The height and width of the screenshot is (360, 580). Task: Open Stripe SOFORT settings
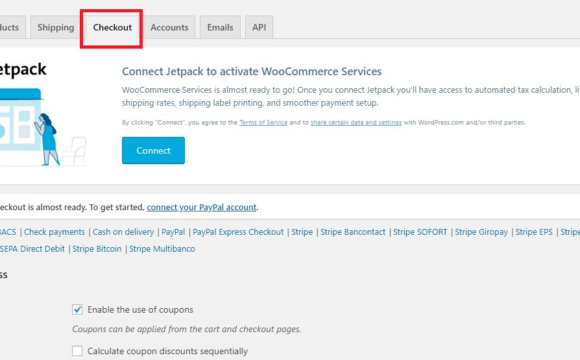[420, 232]
